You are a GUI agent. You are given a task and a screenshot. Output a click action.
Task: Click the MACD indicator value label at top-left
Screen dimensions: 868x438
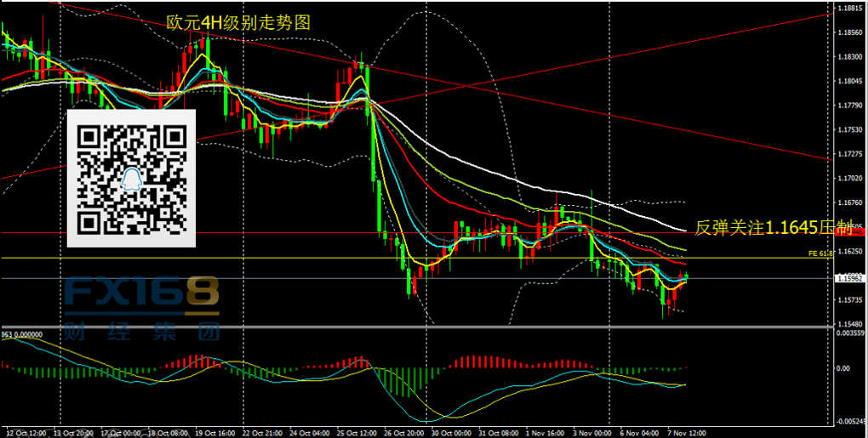22,335
